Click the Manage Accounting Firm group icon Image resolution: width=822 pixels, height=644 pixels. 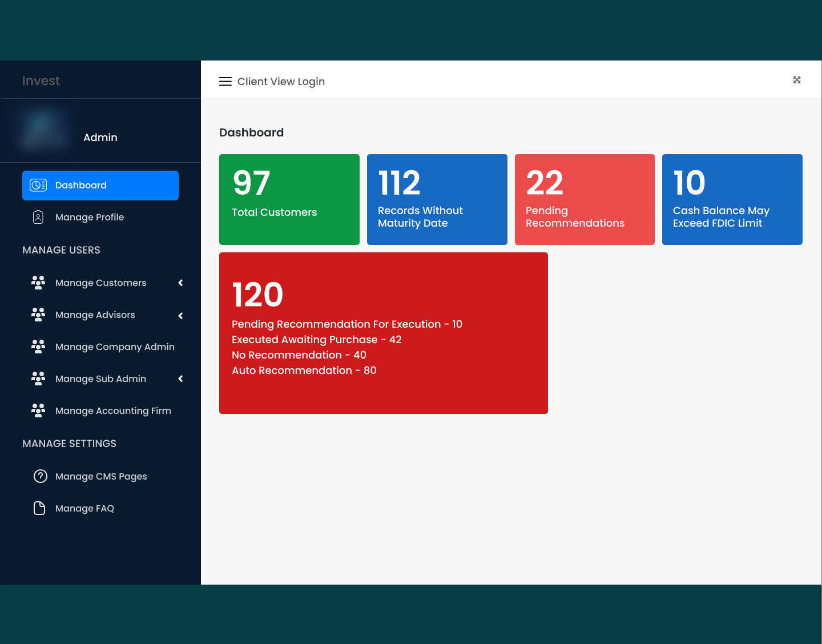[x=38, y=410]
